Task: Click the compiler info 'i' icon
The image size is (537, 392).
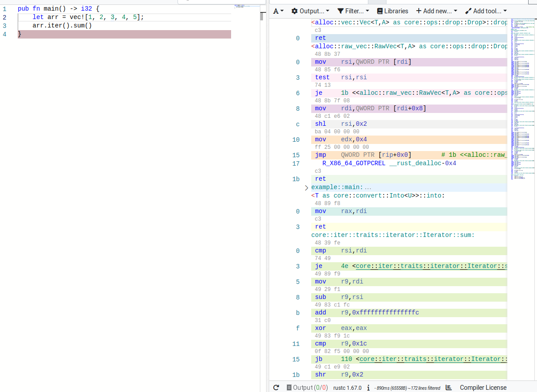Action: coord(368,388)
